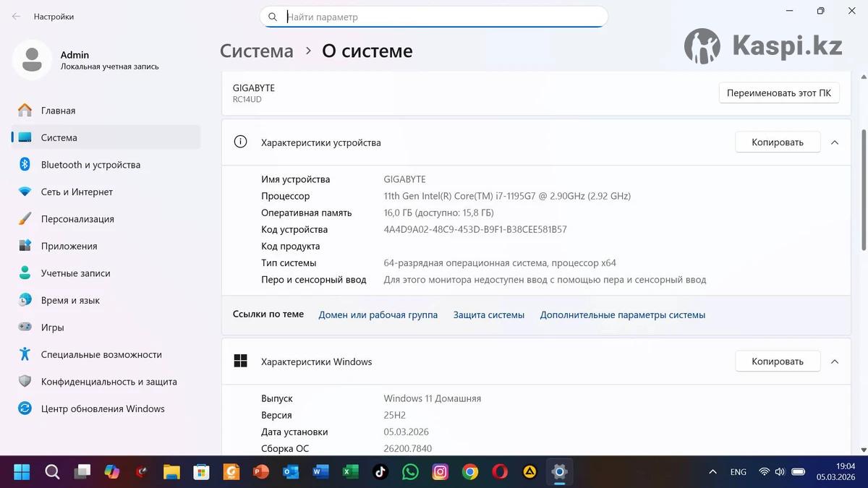Open Специальные возможности settings
868x488 pixels.
pyautogui.click(x=101, y=354)
